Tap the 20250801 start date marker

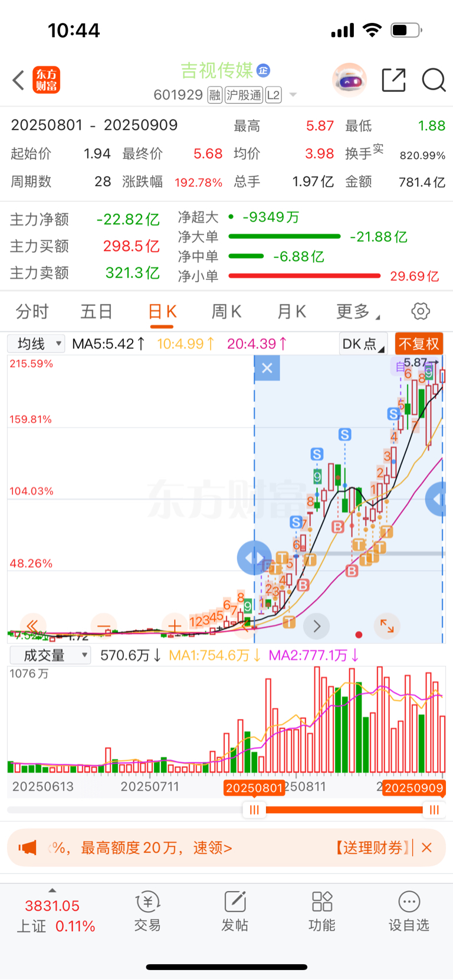click(x=254, y=788)
